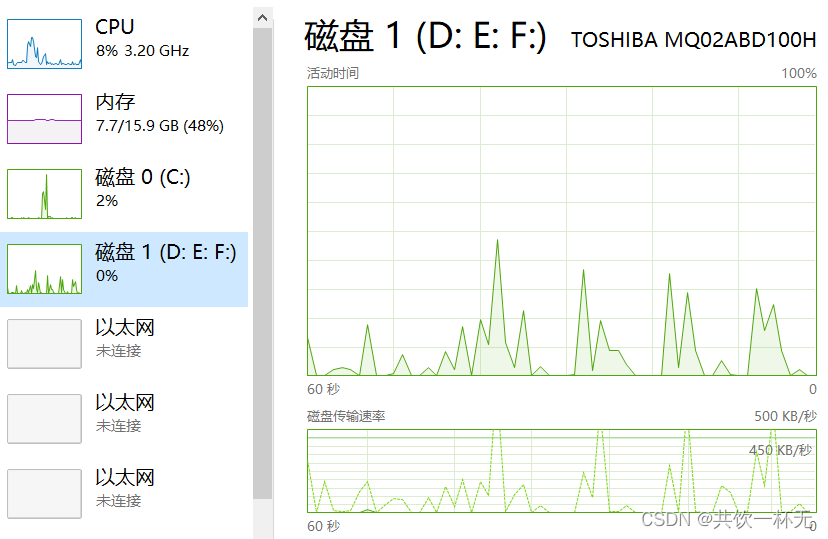Screen dimensions: 828x539
Task: Select the first 以太网 未连接 label
Action: pos(124,338)
